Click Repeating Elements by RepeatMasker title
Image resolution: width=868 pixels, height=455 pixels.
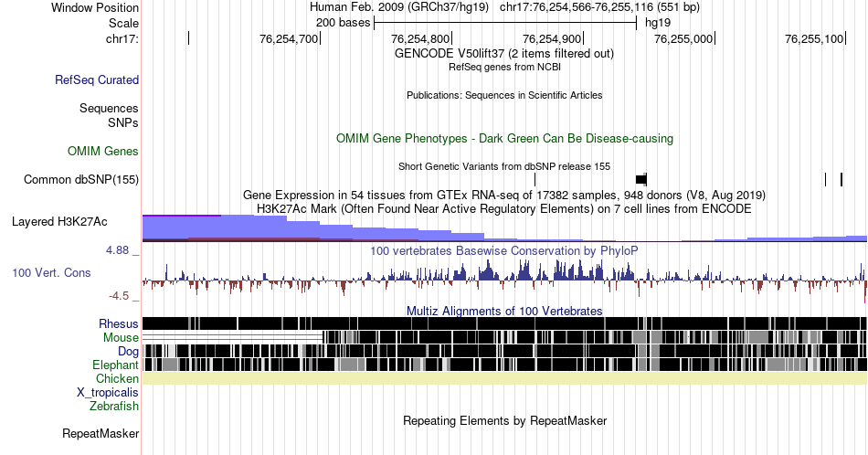pyautogui.click(x=504, y=420)
